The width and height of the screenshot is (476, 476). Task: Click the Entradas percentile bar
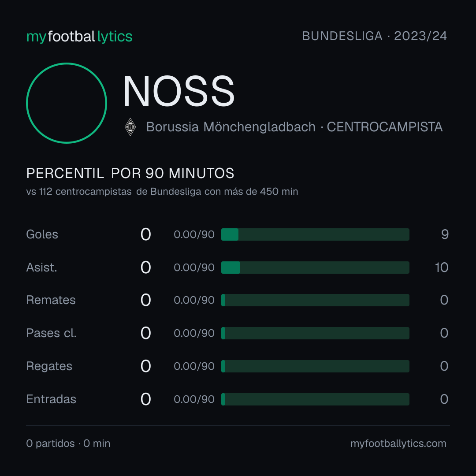point(315,399)
